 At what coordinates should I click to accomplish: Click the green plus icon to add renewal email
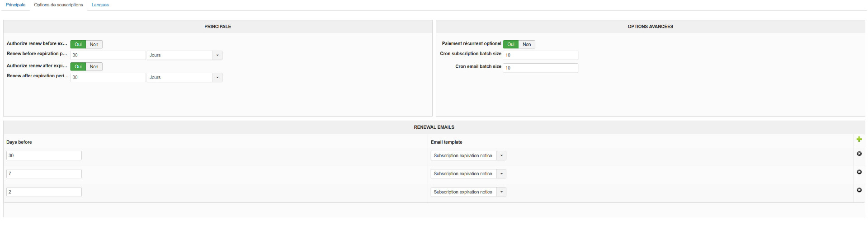click(x=859, y=140)
